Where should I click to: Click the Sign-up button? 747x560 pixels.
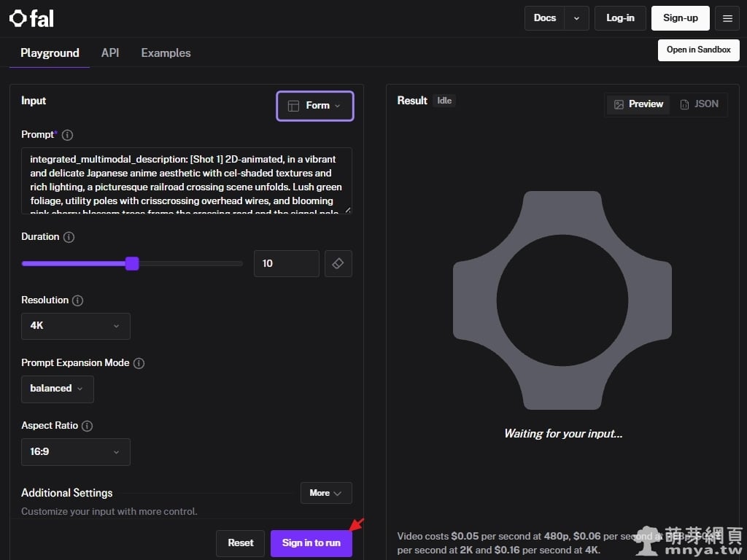tap(681, 18)
